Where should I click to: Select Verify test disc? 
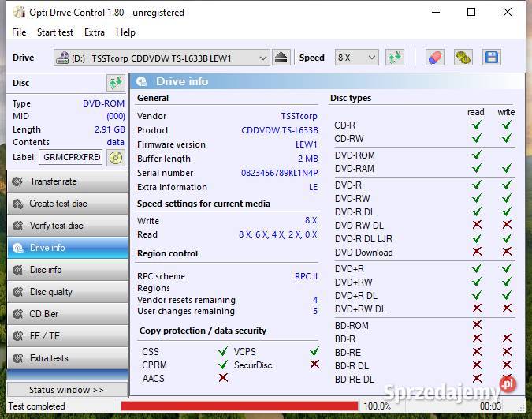click(x=68, y=226)
